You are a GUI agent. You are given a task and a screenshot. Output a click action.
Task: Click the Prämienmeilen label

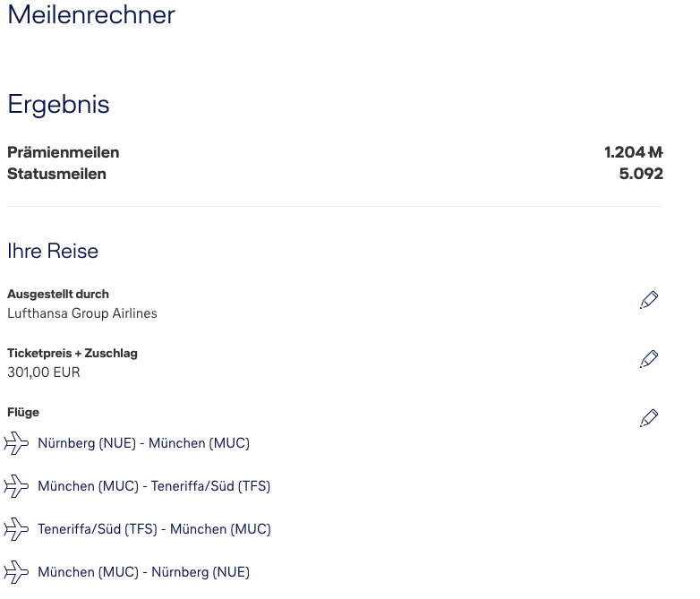coord(63,152)
